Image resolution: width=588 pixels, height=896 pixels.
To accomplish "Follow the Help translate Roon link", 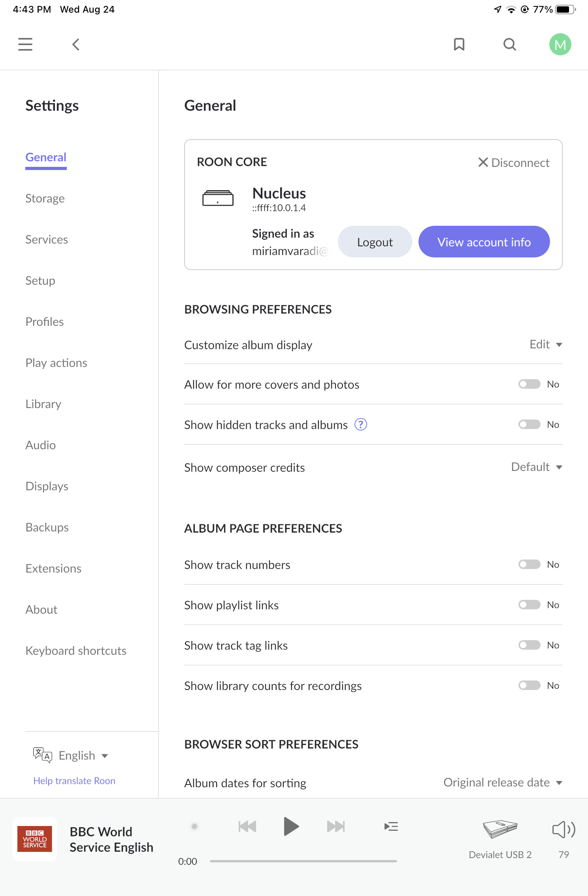I will tap(74, 781).
